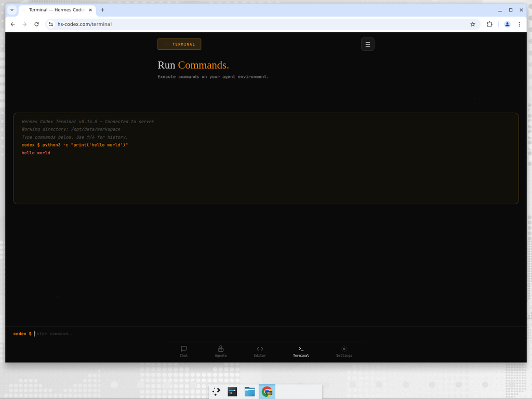
Task: Click the python3 print command line
Action: pyautogui.click(x=75, y=145)
